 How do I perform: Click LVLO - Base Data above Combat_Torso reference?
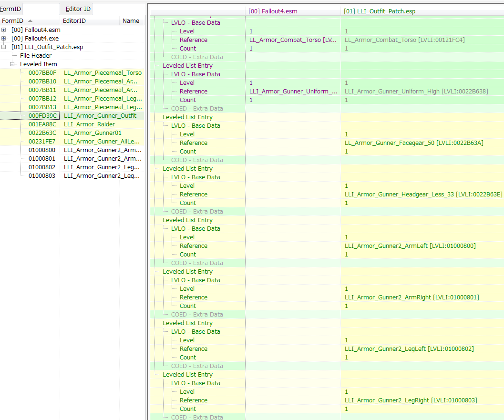[x=195, y=23]
